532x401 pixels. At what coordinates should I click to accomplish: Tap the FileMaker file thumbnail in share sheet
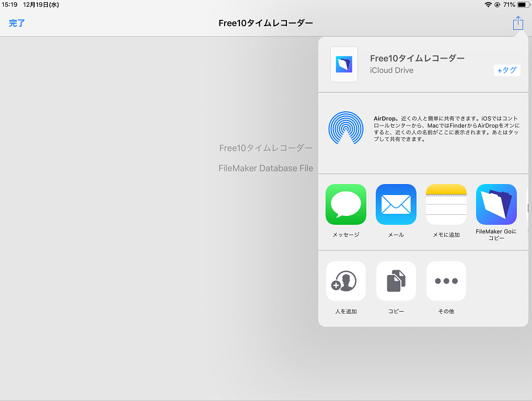pos(344,64)
